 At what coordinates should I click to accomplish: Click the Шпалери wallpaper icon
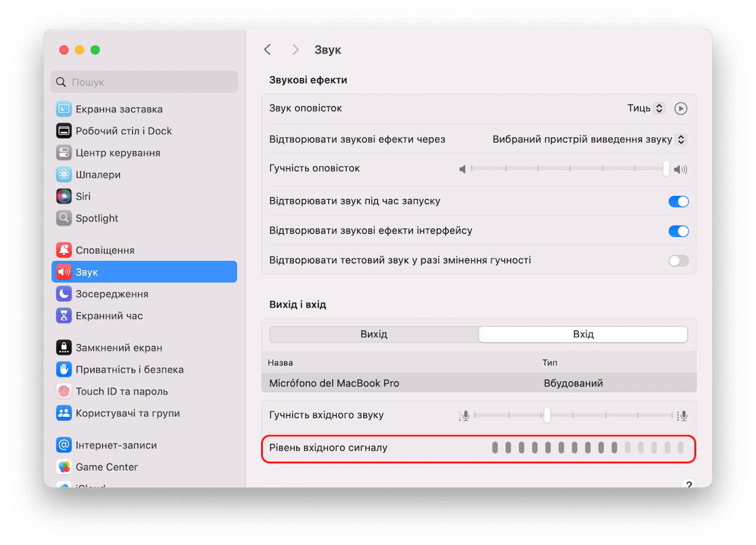click(x=64, y=175)
